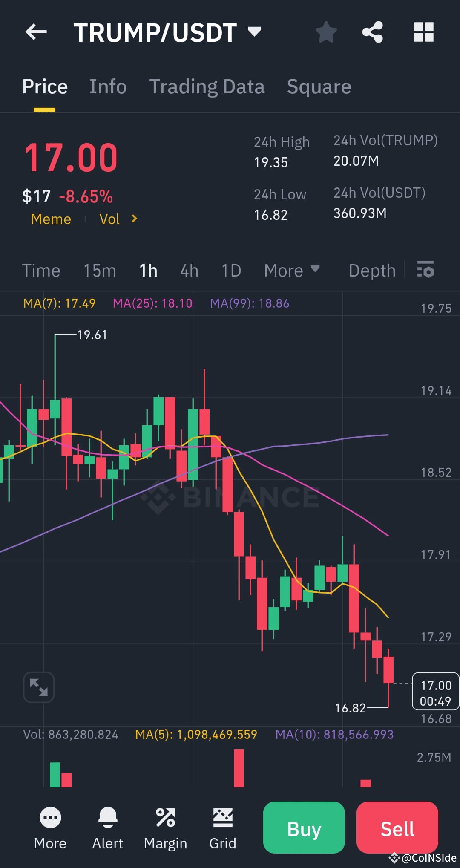
Task: Click the -8.65% change value
Action: click(x=86, y=196)
